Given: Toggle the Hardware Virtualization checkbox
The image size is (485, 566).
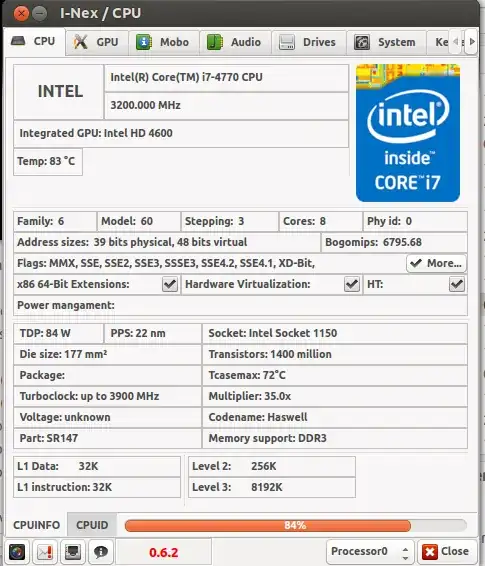Looking at the screenshot, I should click(352, 284).
